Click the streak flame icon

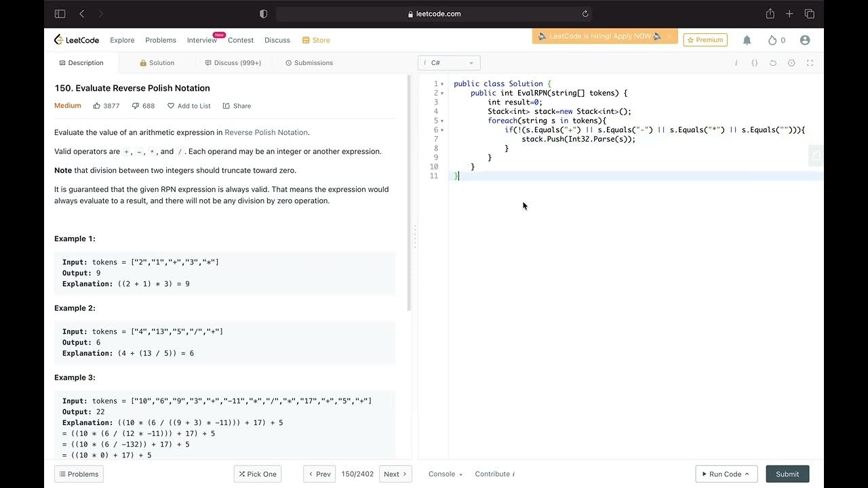(x=772, y=40)
